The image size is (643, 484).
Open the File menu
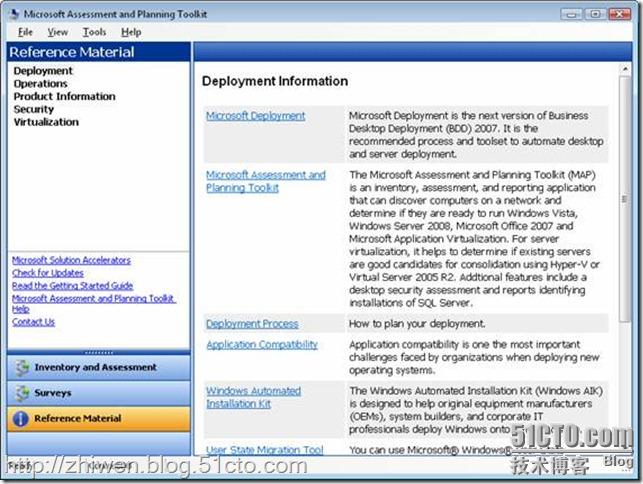(x=25, y=32)
